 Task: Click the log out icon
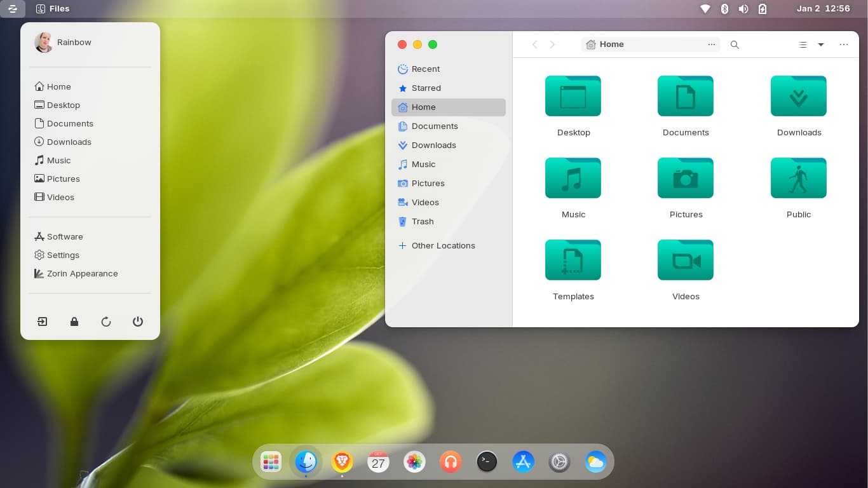(x=43, y=322)
